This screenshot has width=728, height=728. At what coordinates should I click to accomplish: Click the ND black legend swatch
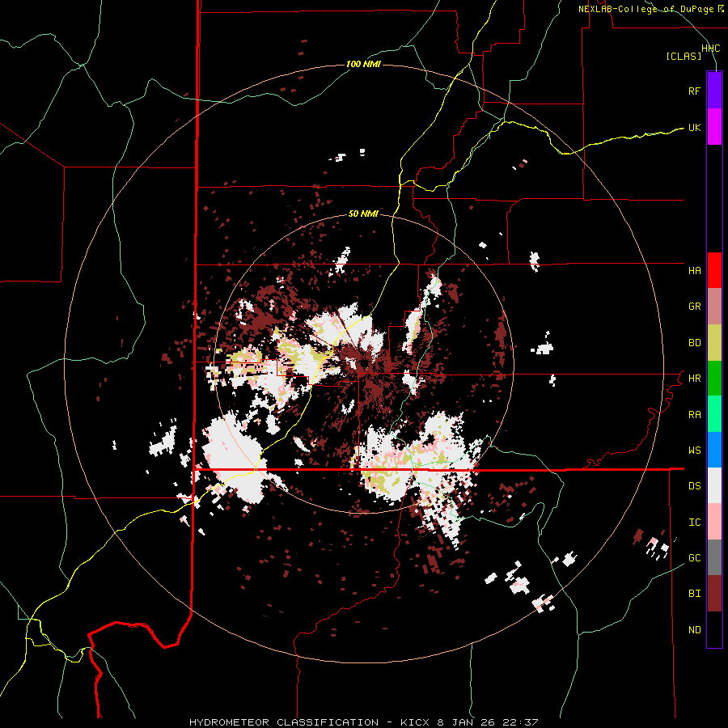pos(714,629)
